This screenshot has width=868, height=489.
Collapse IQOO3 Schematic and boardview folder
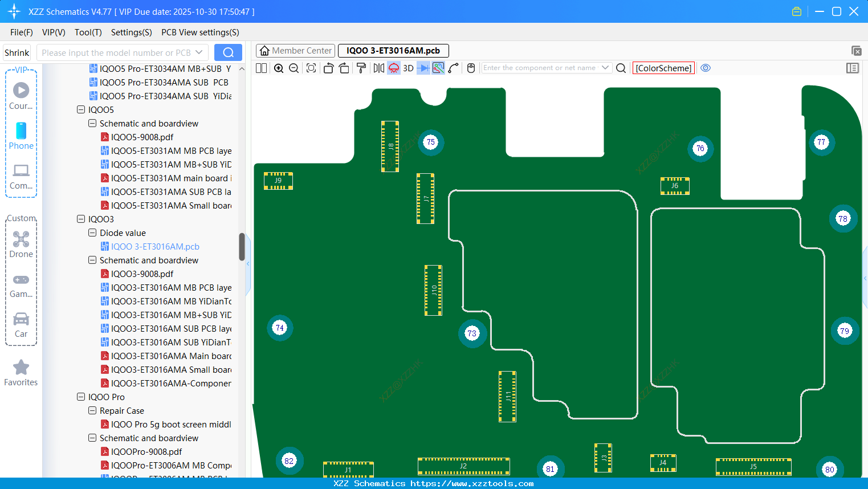click(x=92, y=260)
